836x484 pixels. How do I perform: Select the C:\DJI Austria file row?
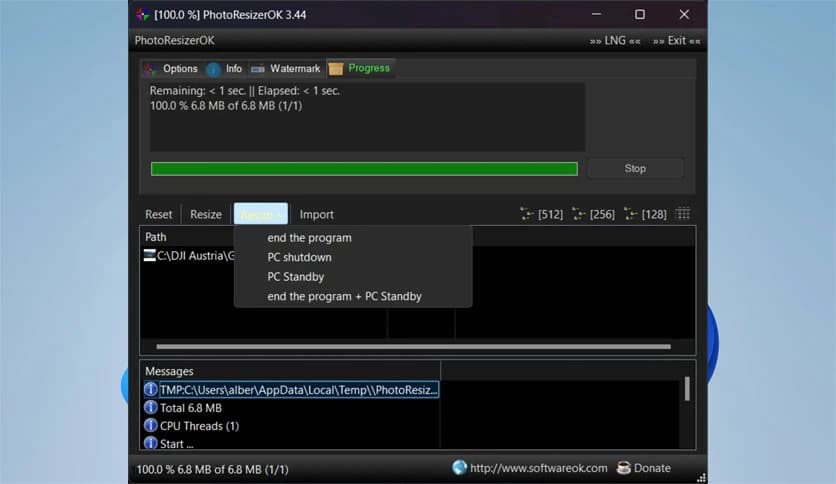coord(189,256)
